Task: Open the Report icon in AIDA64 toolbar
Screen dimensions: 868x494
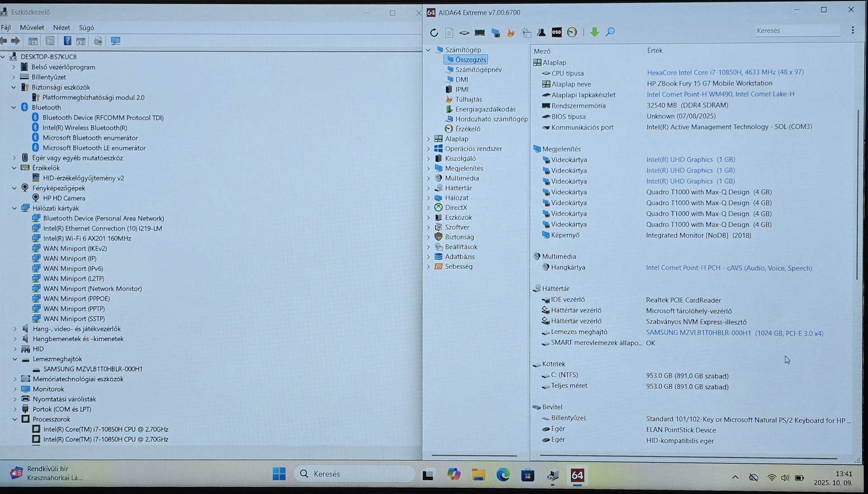Action: click(449, 32)
